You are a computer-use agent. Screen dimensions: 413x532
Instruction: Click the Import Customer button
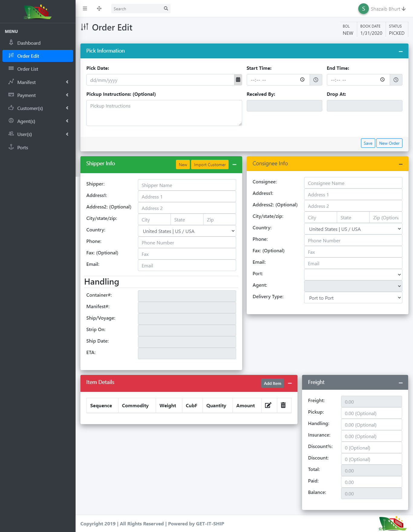coord(210,165)
